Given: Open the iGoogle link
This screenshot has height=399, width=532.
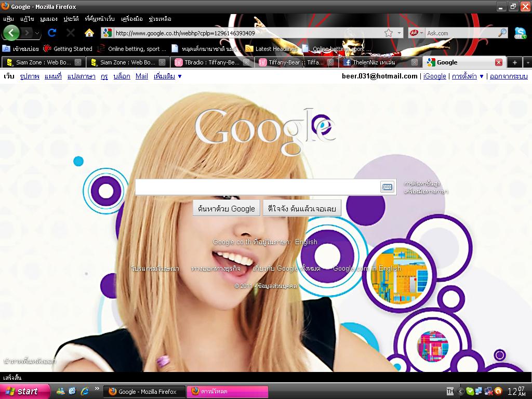Looking at the screenshot, I should coord(435,76).
